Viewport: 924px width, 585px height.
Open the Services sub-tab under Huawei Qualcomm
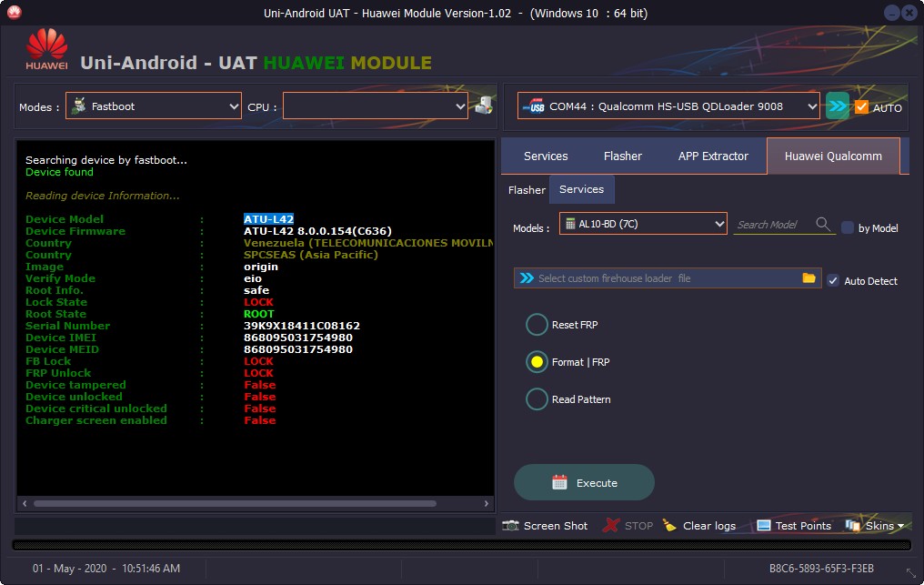coord(582,189)
